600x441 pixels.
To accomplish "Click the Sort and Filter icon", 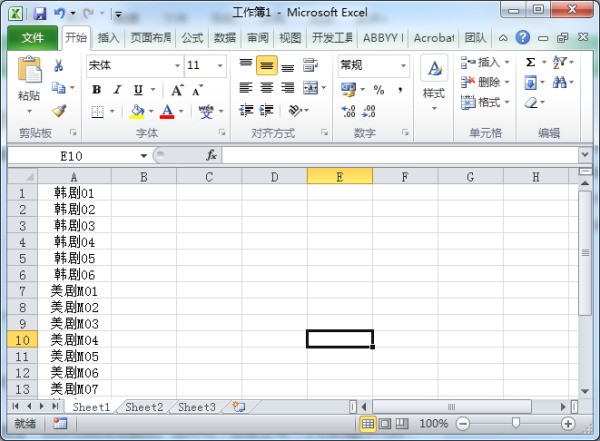I will click(559, 62).
